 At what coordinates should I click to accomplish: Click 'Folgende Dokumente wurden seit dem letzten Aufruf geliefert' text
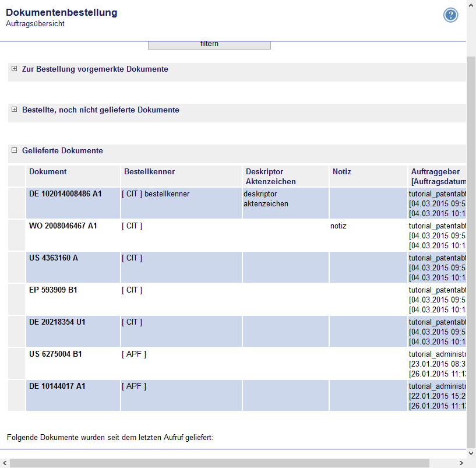[x=110, y=437]
